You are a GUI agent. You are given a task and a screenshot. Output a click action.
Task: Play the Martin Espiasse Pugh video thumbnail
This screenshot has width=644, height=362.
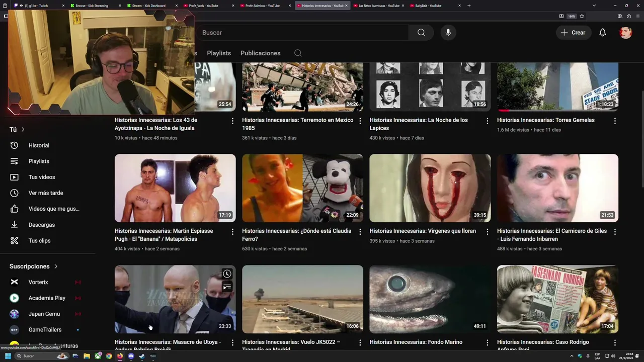[x=175, y=188]
